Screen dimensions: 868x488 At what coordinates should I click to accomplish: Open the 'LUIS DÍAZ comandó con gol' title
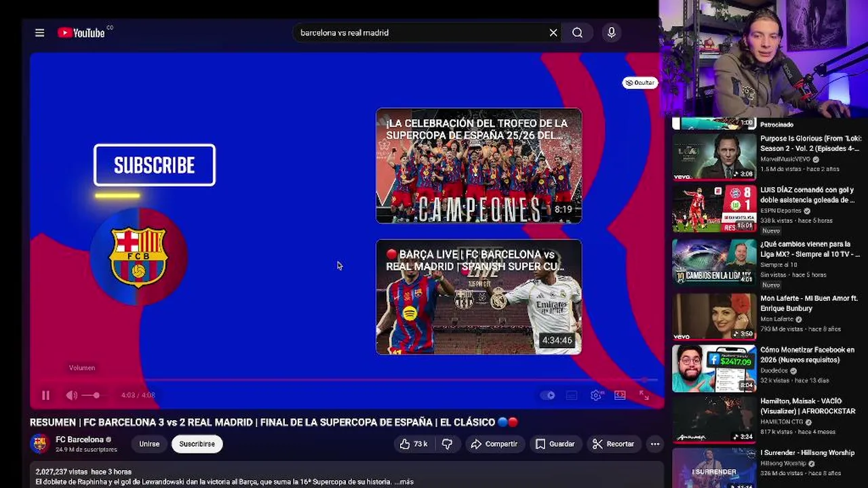pos(808,195)
